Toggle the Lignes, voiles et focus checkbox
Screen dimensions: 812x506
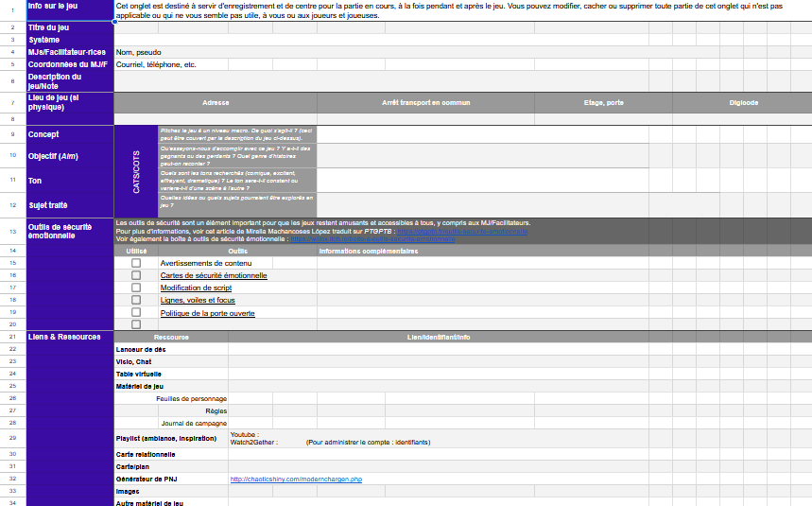(136, 300)
